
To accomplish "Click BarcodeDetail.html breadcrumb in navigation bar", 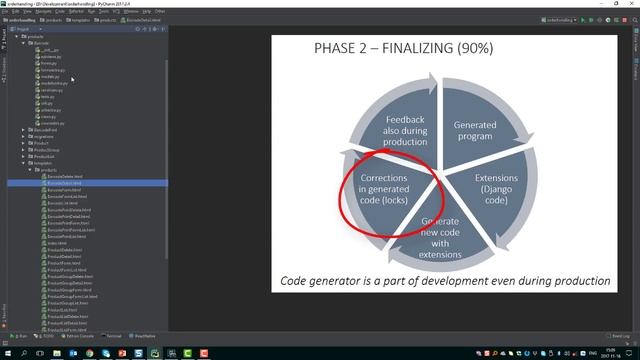I will coord(140,20).
